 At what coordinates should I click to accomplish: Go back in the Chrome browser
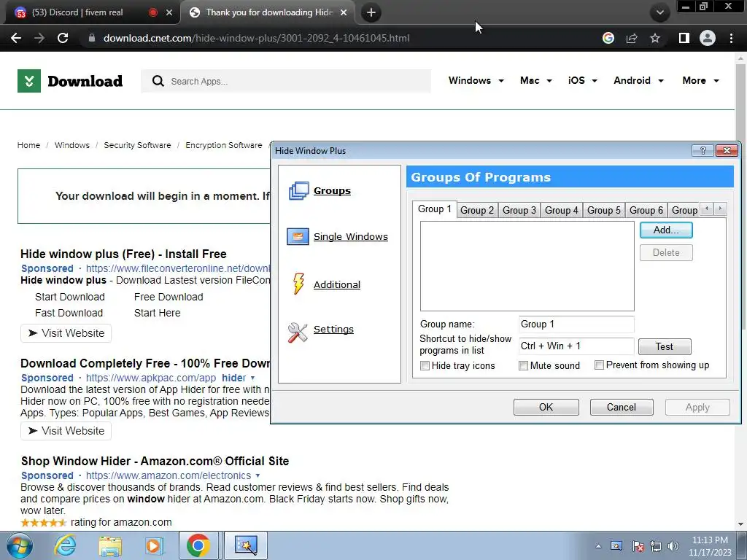point(16,38)
